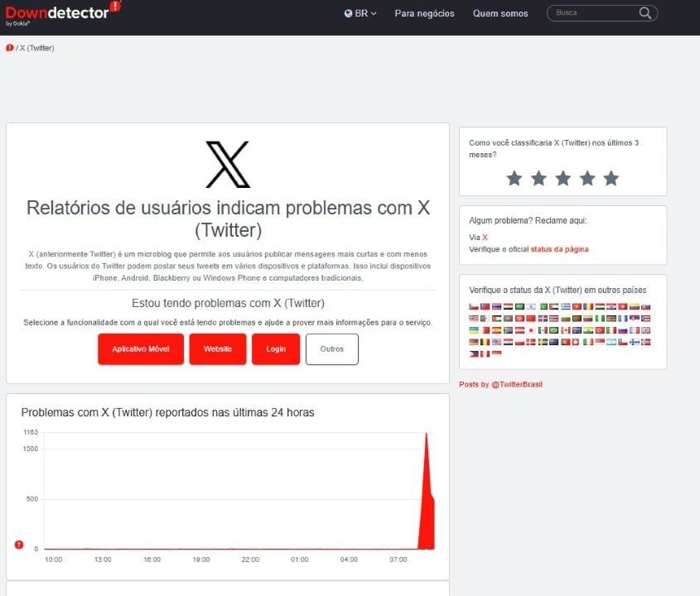Open the Via X complaint link
Screen dimensions: 700x596
[x=485, y=238]
